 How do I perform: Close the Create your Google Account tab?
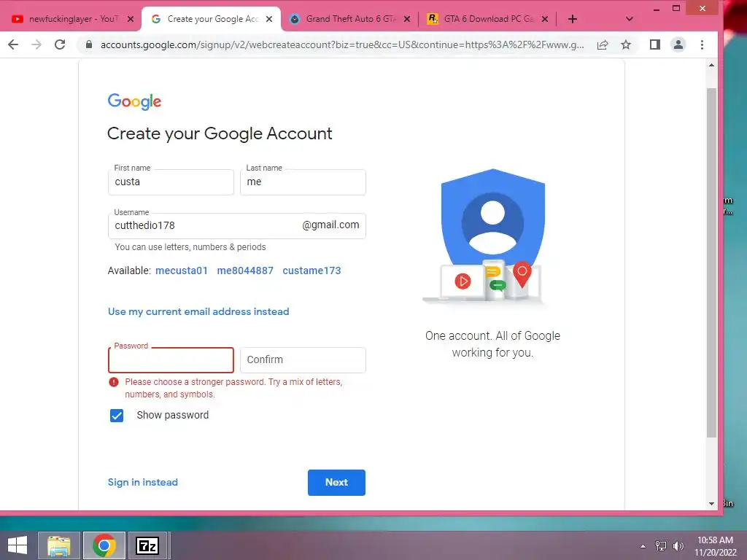[269, 19]
